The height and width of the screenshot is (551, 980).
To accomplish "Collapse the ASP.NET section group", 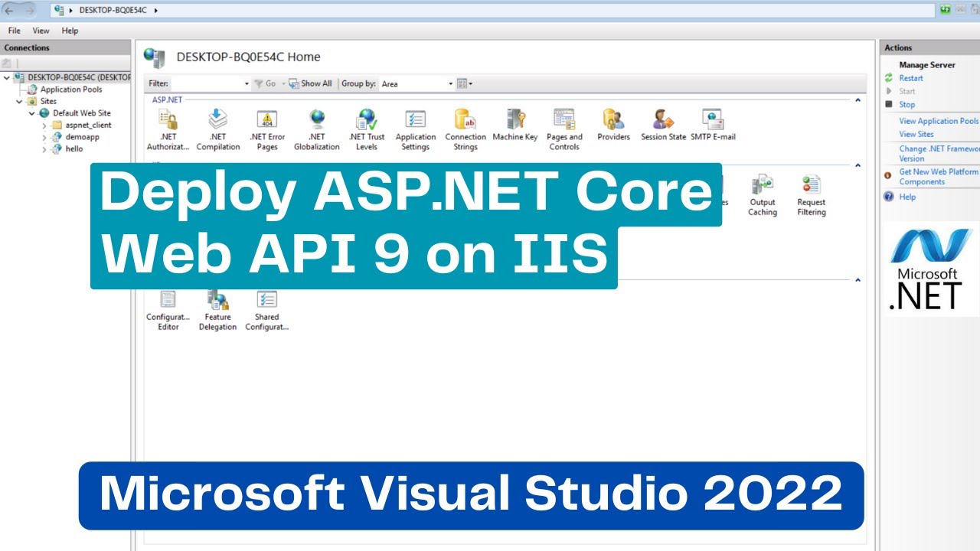I will click(x=857, y=99).
